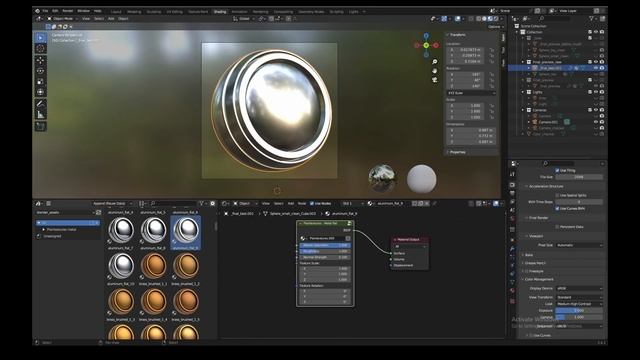The image size is (640, 360).
Task: Open the Object Mode dropdown
Action: 62,18
